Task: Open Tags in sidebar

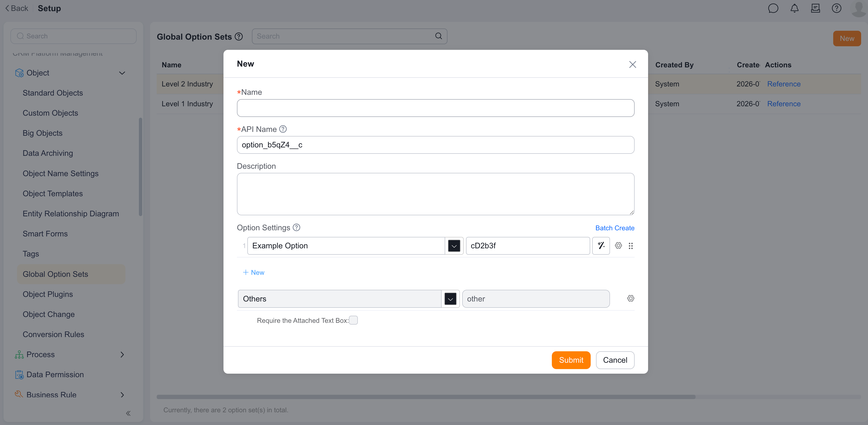Action: pos(31,254)
